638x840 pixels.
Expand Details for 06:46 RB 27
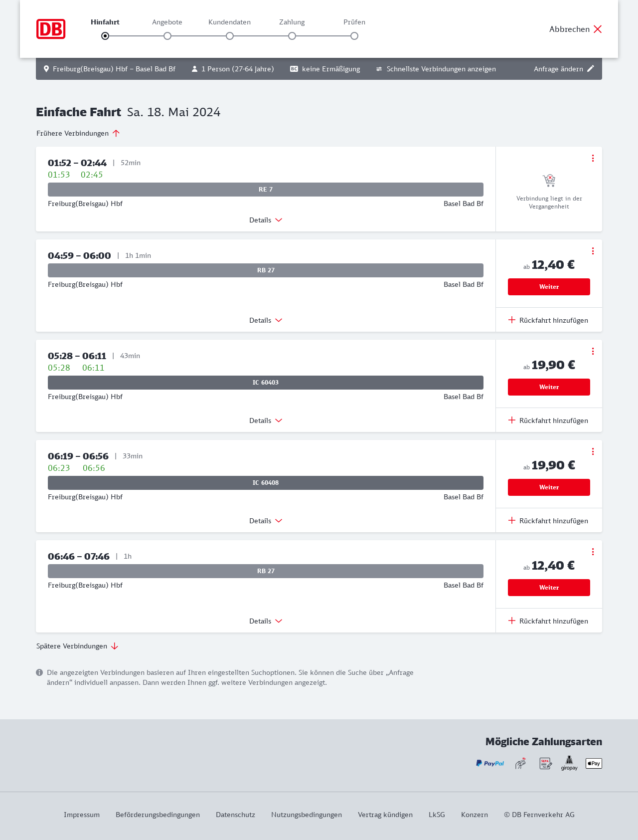(x=266, y=621)
